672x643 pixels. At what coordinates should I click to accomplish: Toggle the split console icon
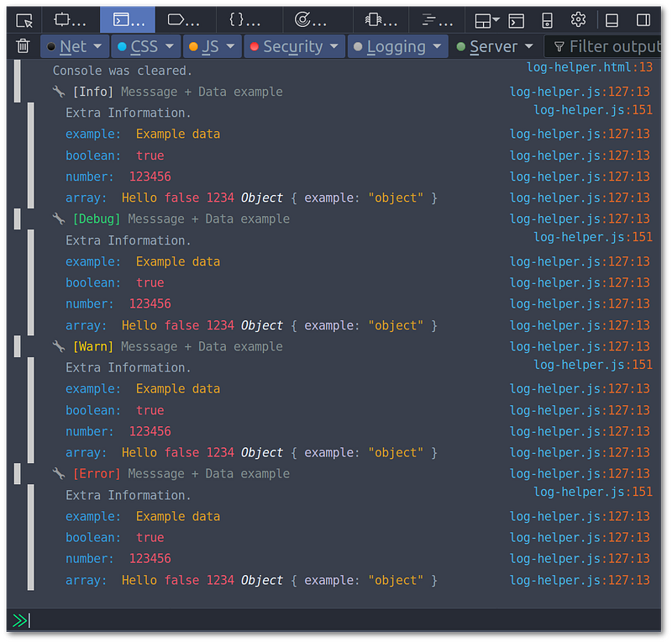click(516, 20)
